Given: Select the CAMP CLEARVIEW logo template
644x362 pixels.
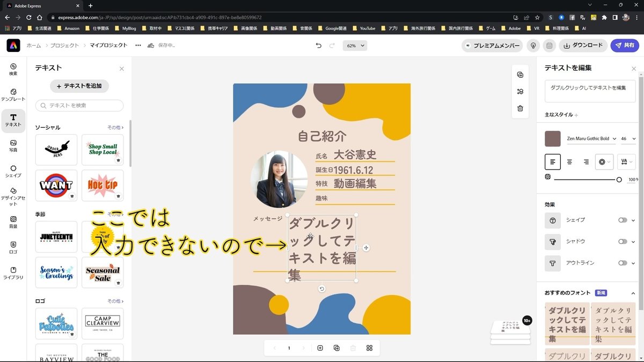Looking at the screenshot, I should (103, 323).
